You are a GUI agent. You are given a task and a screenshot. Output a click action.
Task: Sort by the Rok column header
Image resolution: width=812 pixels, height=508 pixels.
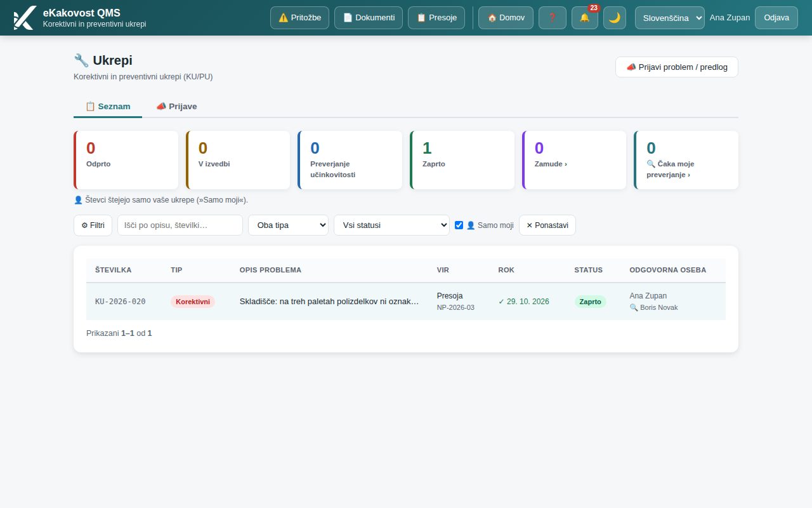[x=506, y=270]
